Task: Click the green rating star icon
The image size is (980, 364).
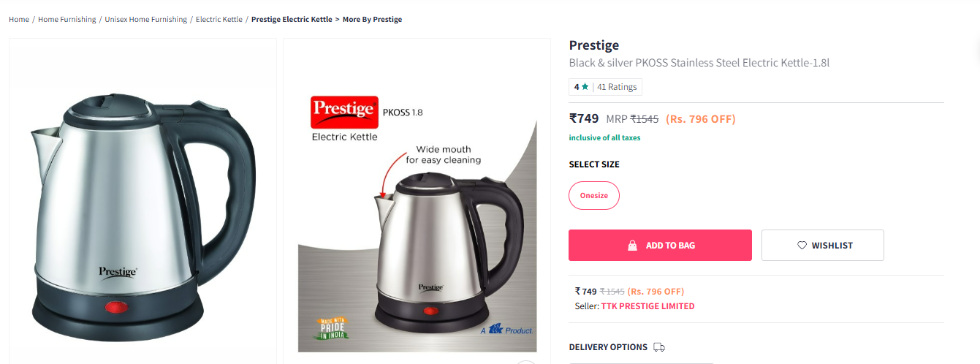Action: (585, 87)
